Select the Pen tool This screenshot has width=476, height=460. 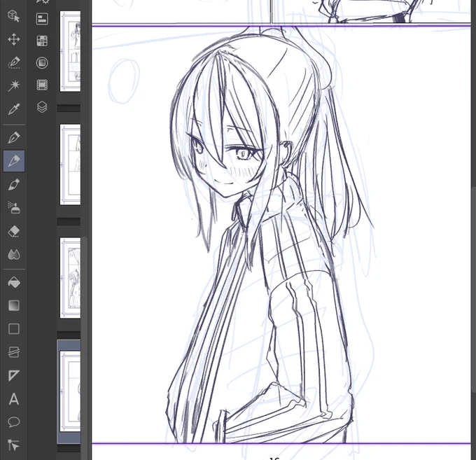(x=14, y=137)
